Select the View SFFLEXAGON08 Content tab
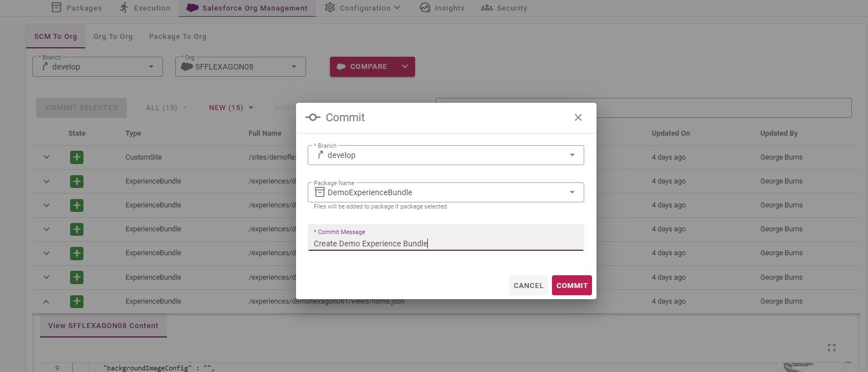This screenshot has height=372, width=868. coord(103,326)
